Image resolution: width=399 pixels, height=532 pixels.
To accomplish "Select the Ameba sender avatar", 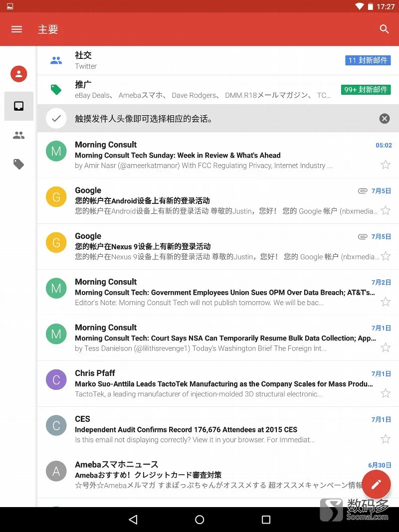I will pos(56,471).
